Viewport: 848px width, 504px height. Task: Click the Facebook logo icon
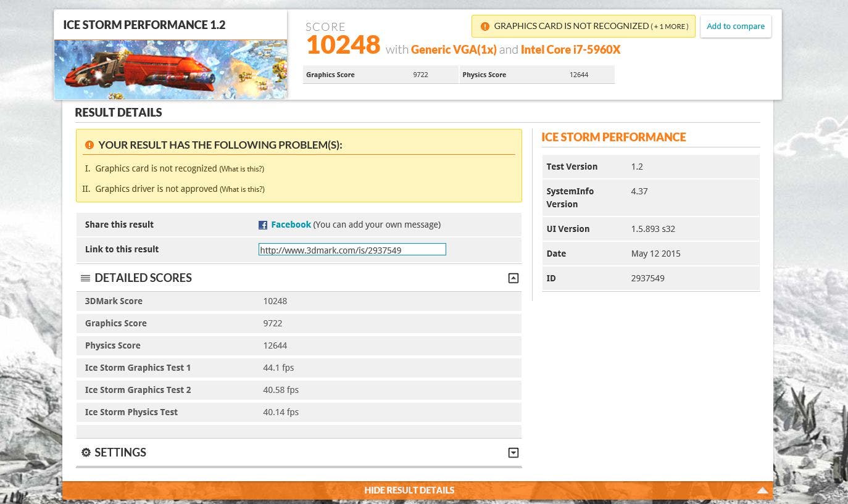(263, 225)
